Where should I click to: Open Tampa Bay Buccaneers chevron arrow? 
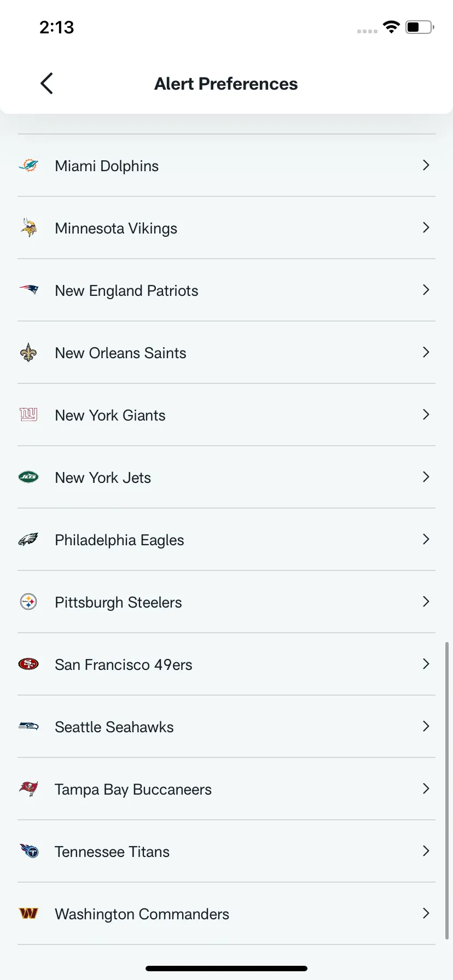[426, 789]
